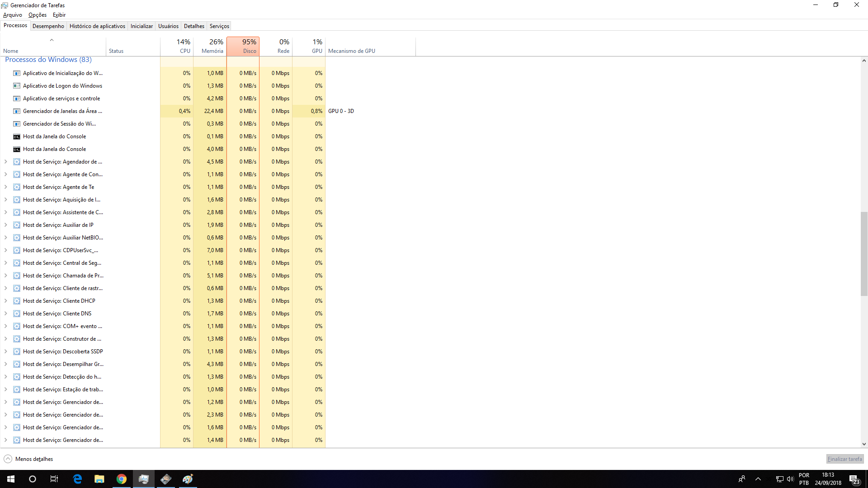Open Google Chrome from taskbar

click(122, 479)
